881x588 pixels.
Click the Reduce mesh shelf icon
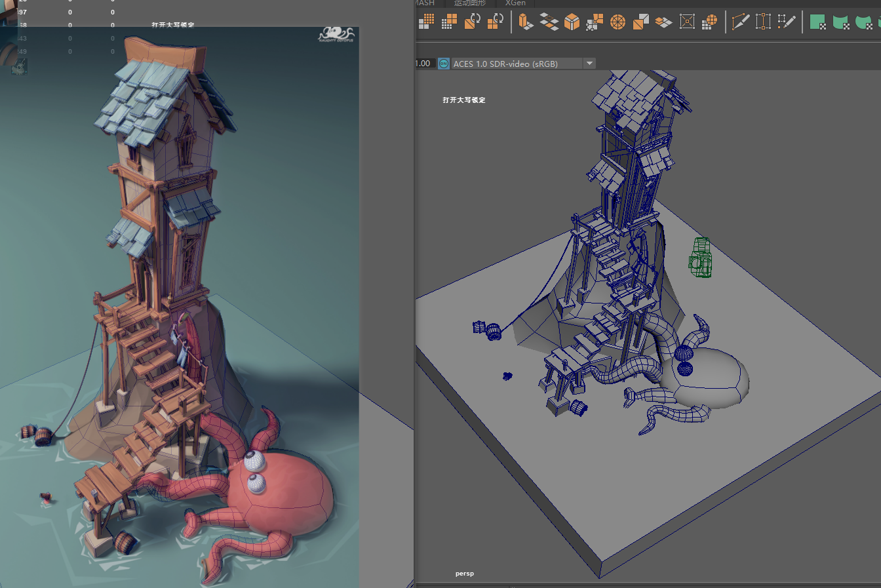coord(449,22)
